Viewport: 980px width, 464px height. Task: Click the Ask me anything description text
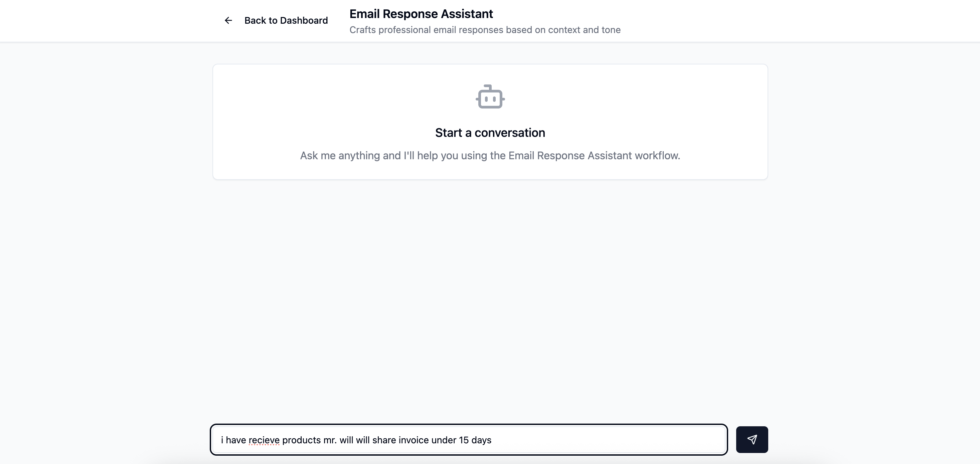point(490,156)
